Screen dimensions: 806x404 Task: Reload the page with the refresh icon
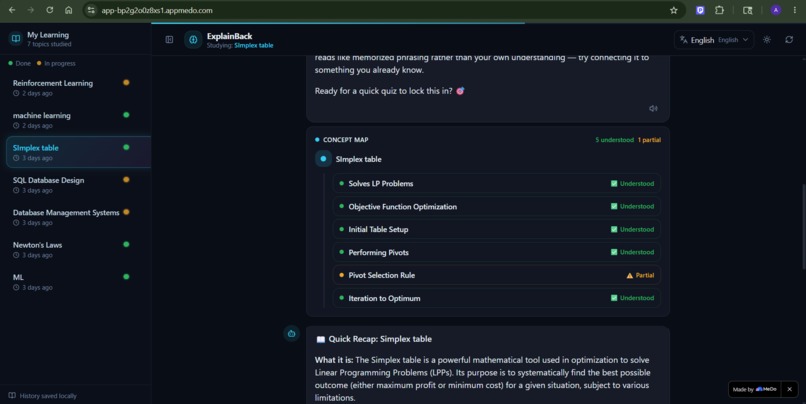(49, 10)
